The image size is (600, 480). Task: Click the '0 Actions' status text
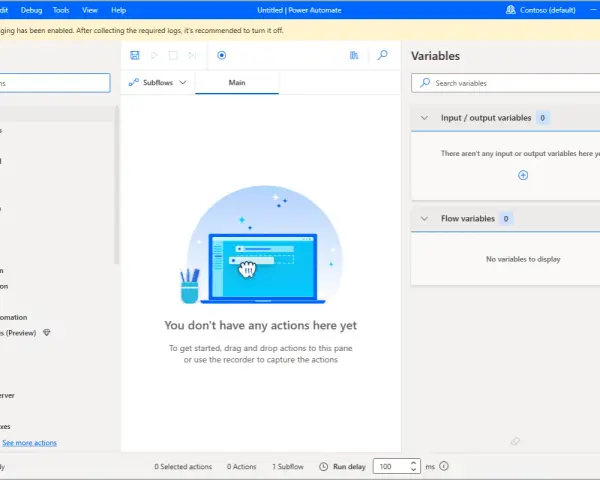click(241, 467)
